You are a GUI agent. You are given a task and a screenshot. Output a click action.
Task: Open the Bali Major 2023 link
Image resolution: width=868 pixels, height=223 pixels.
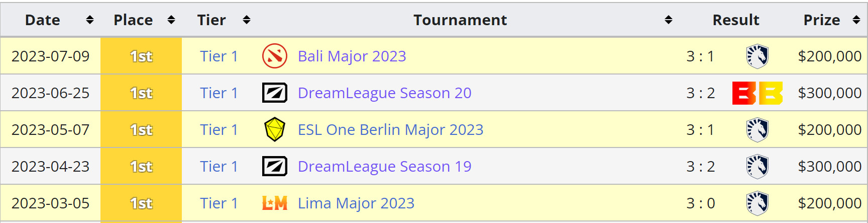[352, 56]
